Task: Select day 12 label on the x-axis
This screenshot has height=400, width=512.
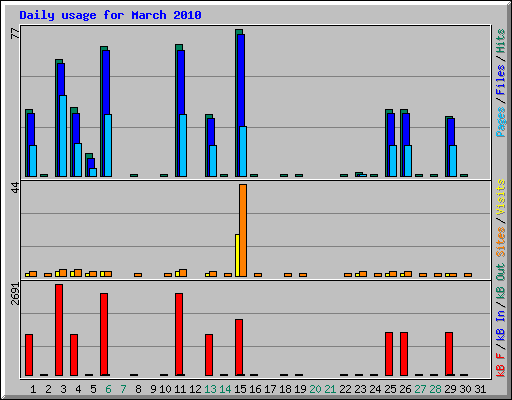Action: 195,389
